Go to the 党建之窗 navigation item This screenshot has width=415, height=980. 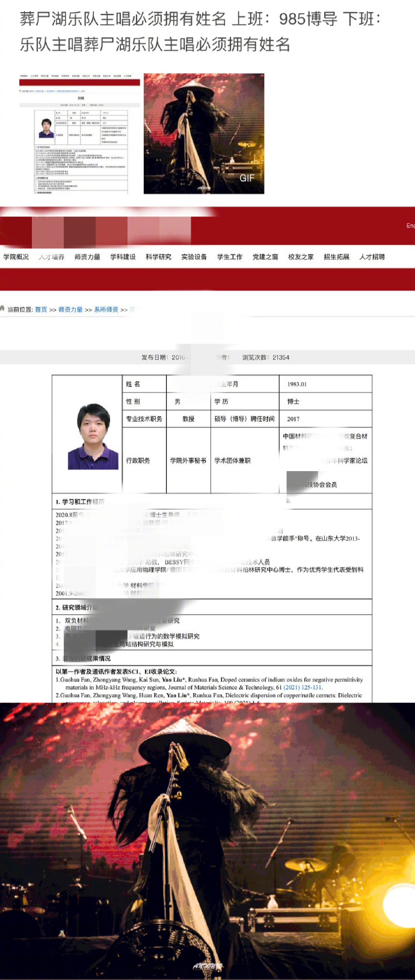coord(265,257)
